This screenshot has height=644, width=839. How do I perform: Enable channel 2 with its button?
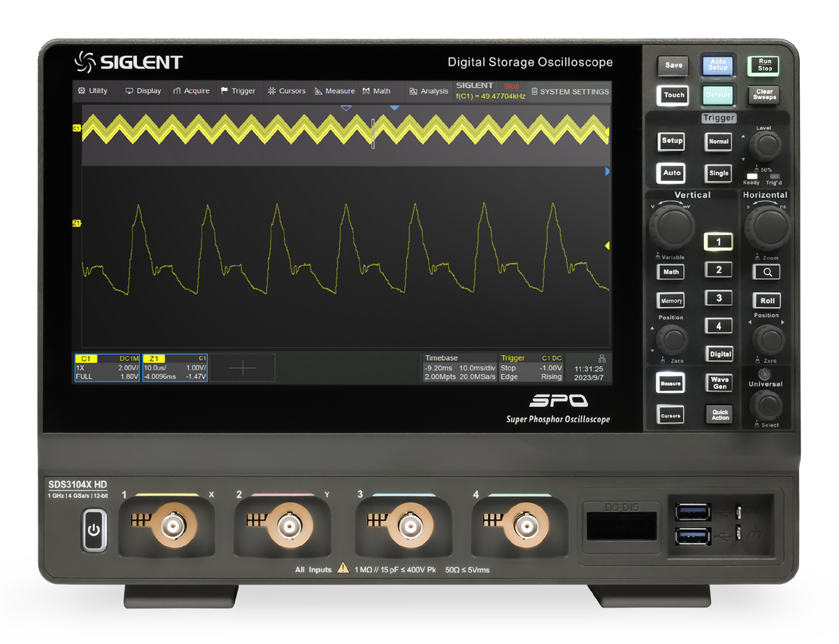click(x=718, y=270)
